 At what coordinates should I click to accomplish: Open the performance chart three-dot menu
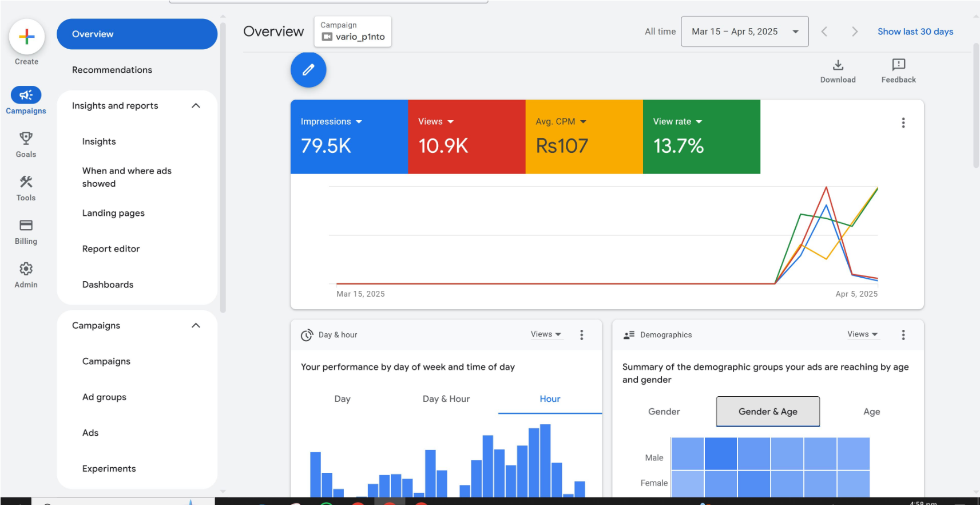point(903,123)
